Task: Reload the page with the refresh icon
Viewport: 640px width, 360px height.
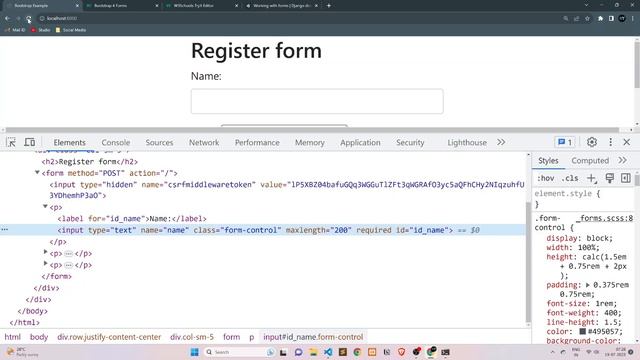Action: pyautogui.click(x=29, y=18)
